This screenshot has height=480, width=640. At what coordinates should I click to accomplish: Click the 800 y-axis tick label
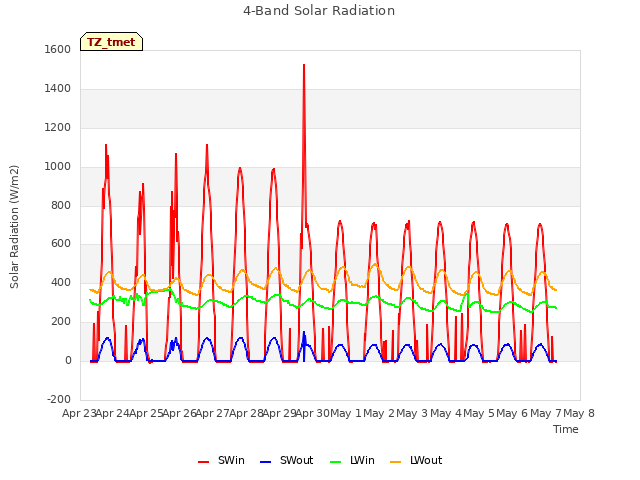coord(61,205)
